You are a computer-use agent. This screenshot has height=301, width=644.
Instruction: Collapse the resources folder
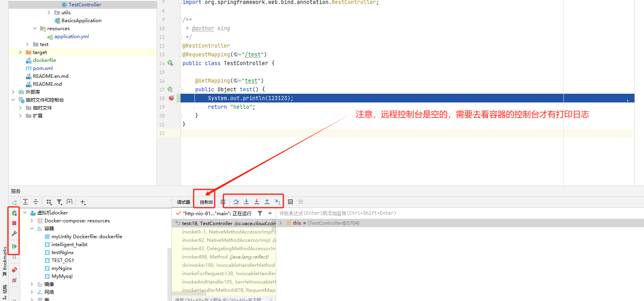(x=35, y=28)
